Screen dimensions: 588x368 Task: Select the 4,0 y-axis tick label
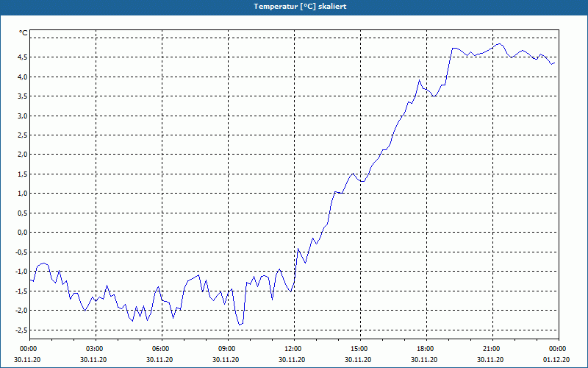pyautogui.click(x=22, y=77)
